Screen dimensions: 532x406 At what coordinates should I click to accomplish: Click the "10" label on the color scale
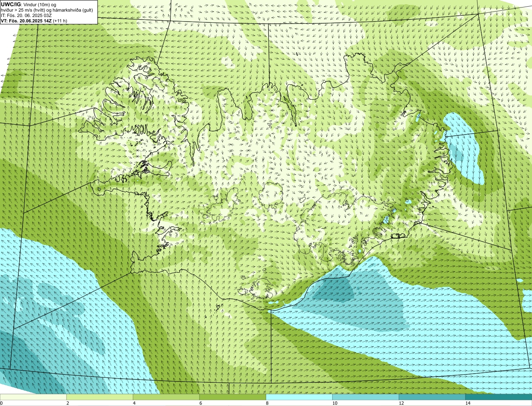click(x=335, y=403)
